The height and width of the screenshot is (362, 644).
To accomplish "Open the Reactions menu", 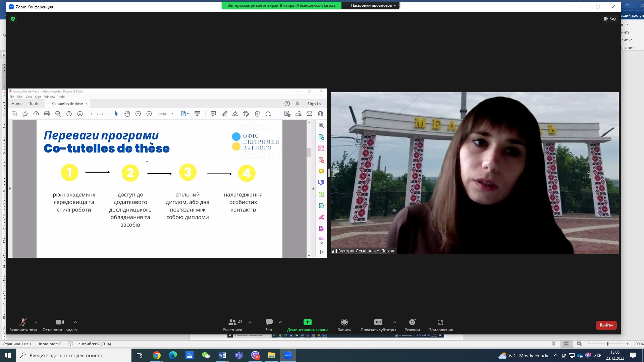I will (412, 322).
